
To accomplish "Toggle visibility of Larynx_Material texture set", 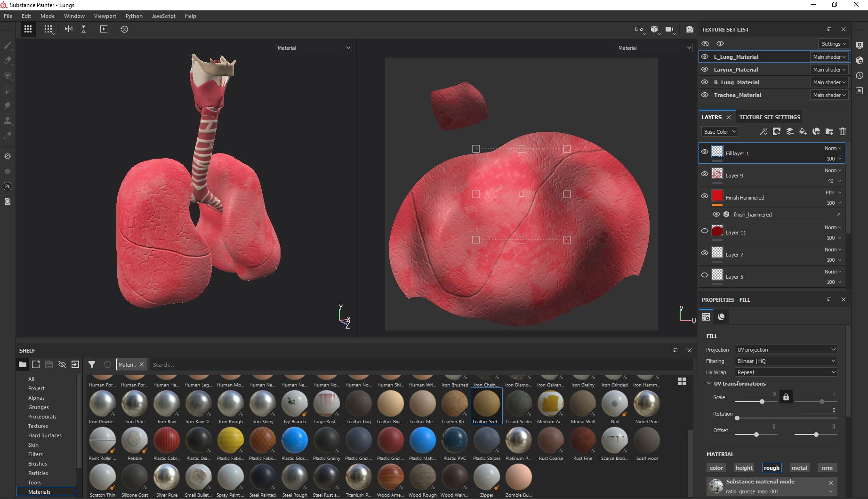I will click(705, 69).
